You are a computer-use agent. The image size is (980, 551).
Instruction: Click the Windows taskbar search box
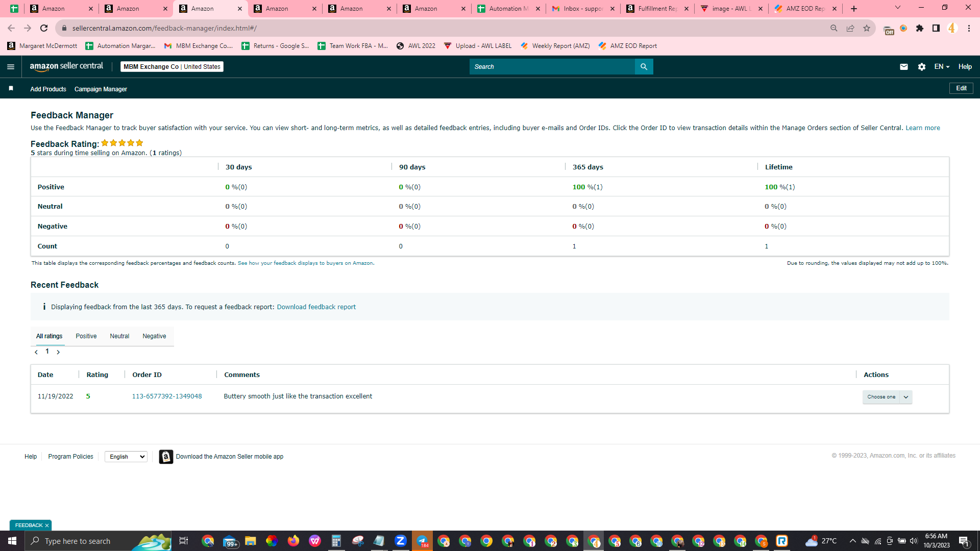tap(98, 541)
